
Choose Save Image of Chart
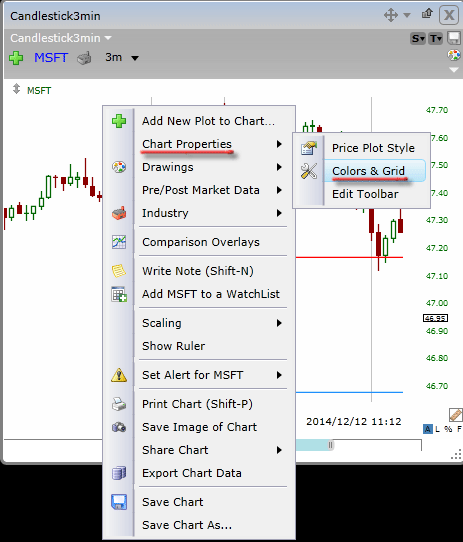click(x=200, y=427)
